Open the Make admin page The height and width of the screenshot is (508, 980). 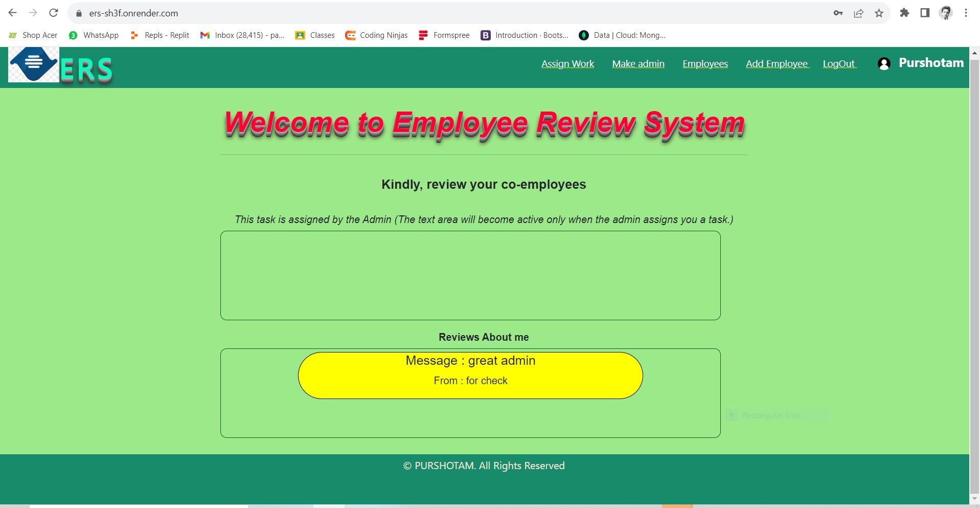[x=637, y=63]
